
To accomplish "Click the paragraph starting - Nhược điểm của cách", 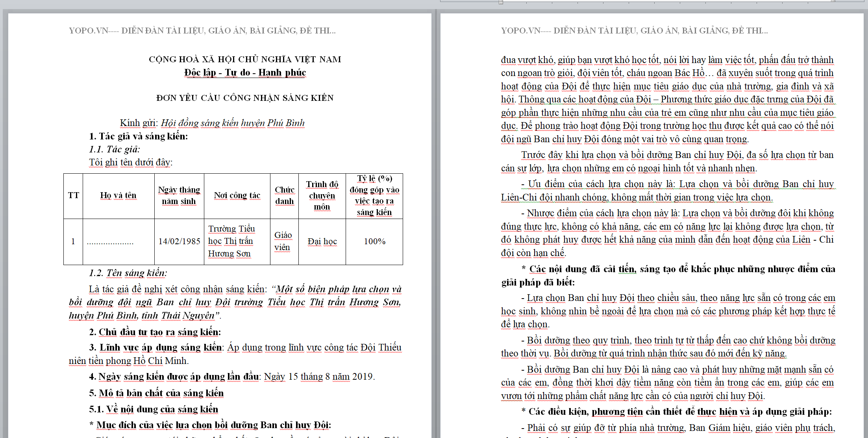I will 667,233.
